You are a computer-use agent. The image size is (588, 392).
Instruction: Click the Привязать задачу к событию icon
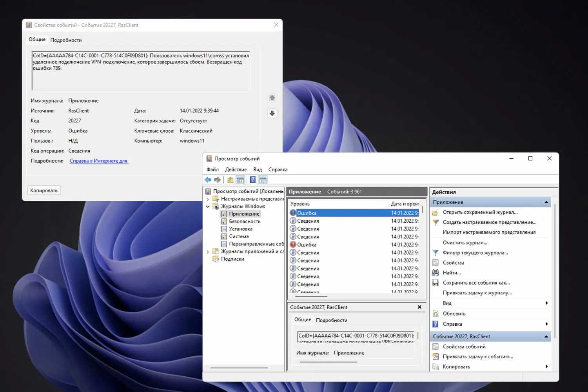(x=435, y=357)
